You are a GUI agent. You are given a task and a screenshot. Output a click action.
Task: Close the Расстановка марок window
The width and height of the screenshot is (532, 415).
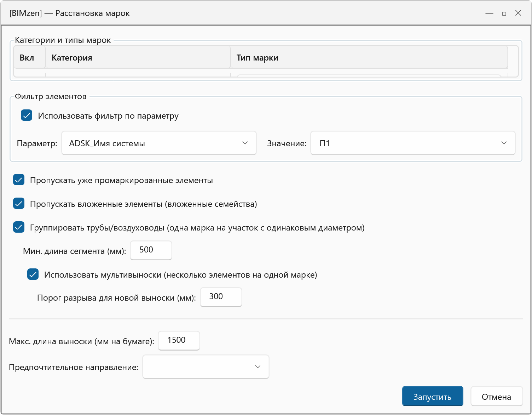518,13
